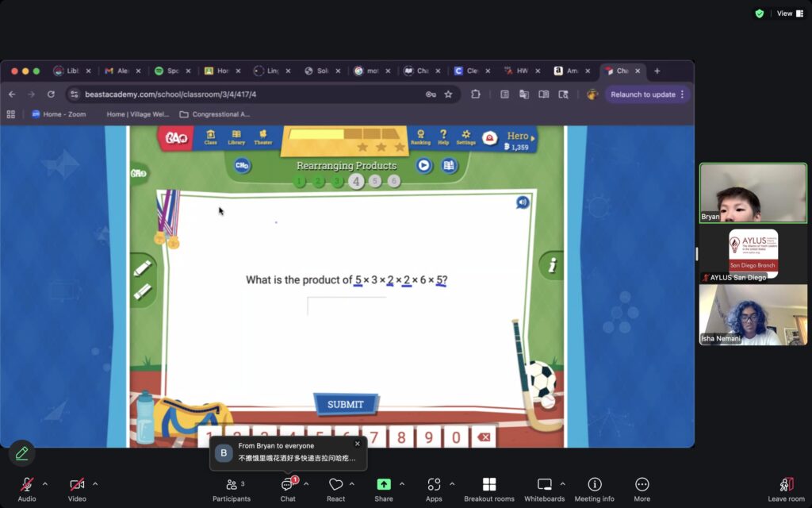Open Beast Academy Help
The image size is (812, 508).
443,137
